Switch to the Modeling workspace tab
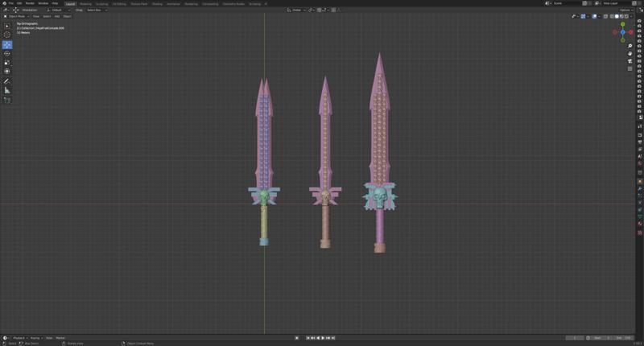The width and height of the screenshot is (644, 346). click(85, 4)
